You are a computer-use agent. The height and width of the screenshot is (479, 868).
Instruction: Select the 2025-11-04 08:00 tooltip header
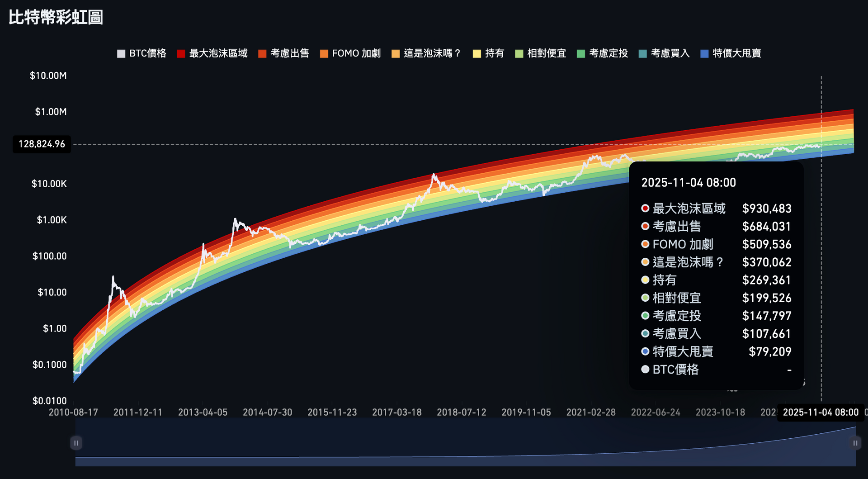coord(689,182)
